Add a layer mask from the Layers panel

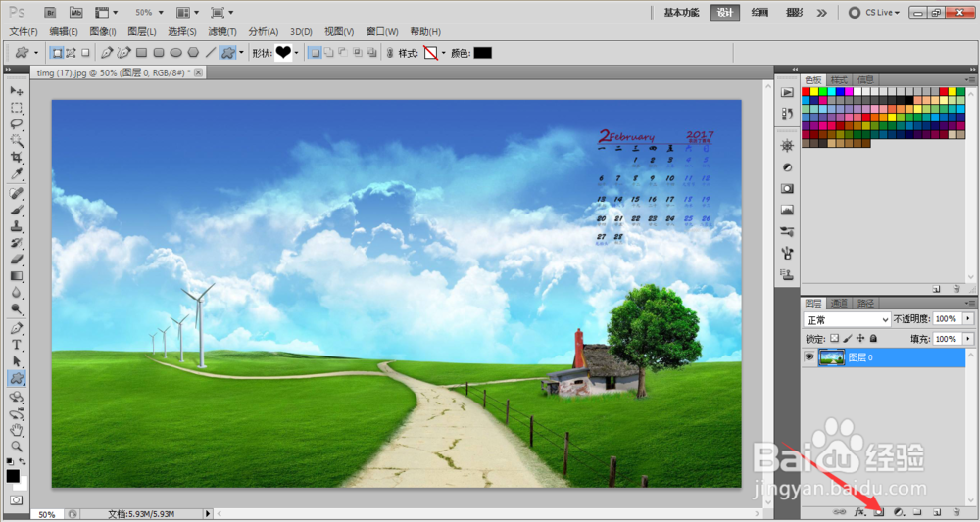[879, 512]
